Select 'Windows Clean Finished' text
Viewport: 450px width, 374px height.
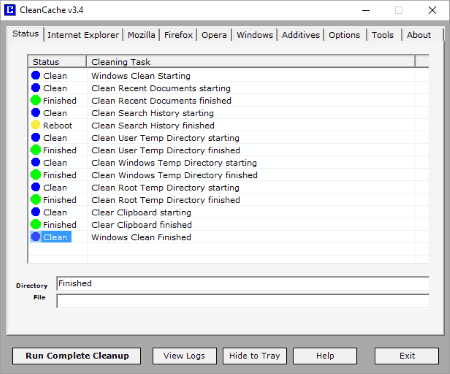tap(141, 237)
